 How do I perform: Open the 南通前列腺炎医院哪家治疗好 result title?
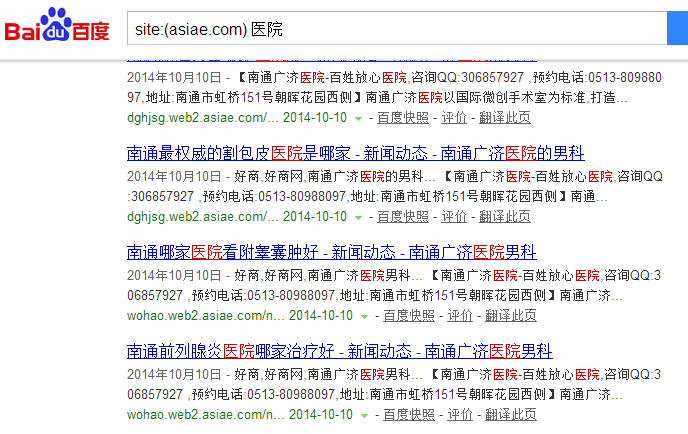(x=339, y=351)
